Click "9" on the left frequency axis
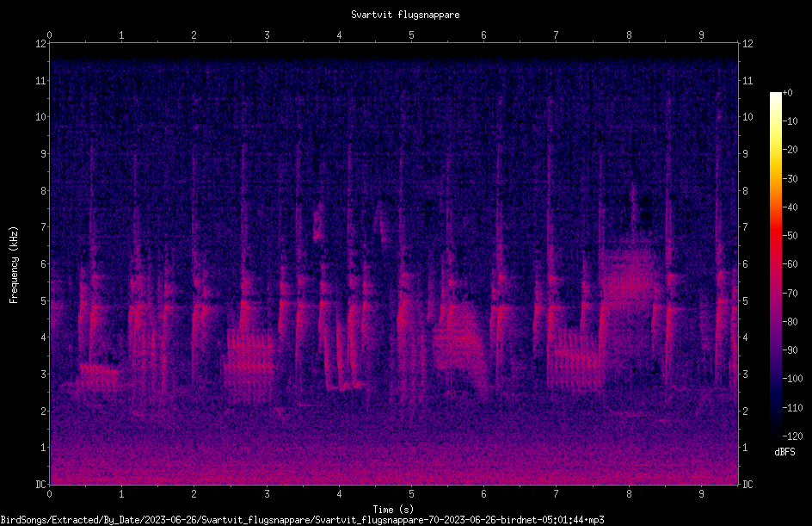This screenshot has width=812, height=526. 43,154
